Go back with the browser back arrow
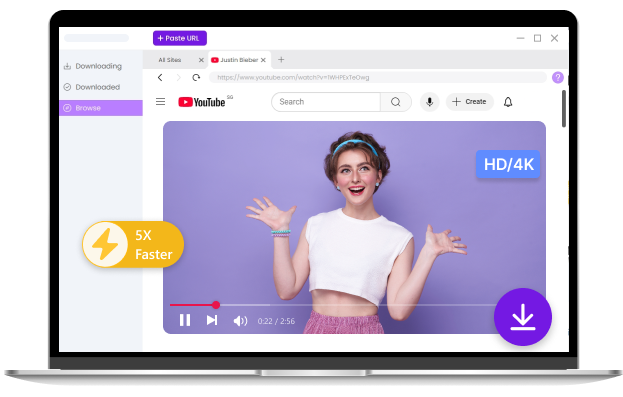 (160, 77)
